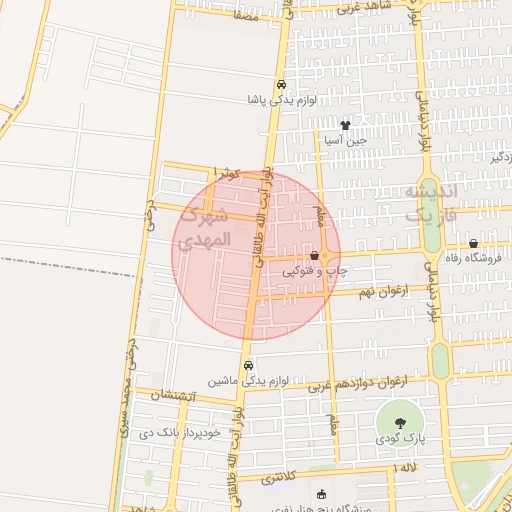Click the ارغوان دوازدهم غربی street label
Viewport: 512px width, 512px height.
click(358, 385)
